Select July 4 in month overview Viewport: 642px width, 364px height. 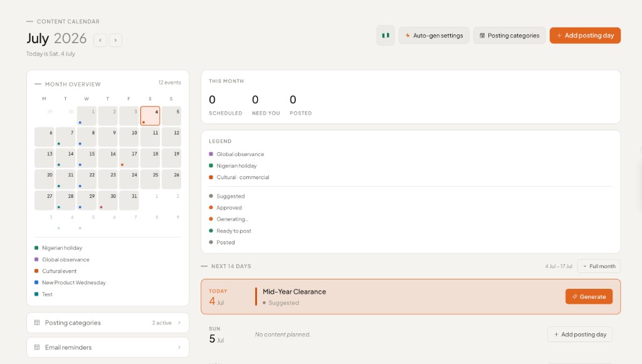click(x=150, y=116)
